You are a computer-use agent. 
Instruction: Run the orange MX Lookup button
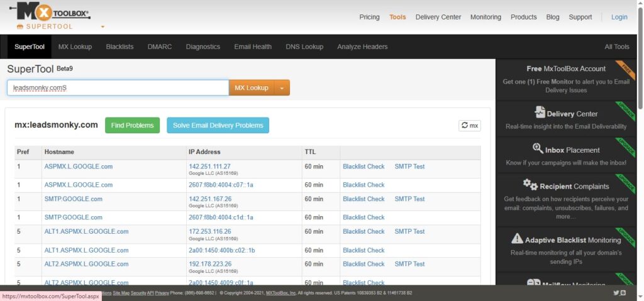coord(252,88)
